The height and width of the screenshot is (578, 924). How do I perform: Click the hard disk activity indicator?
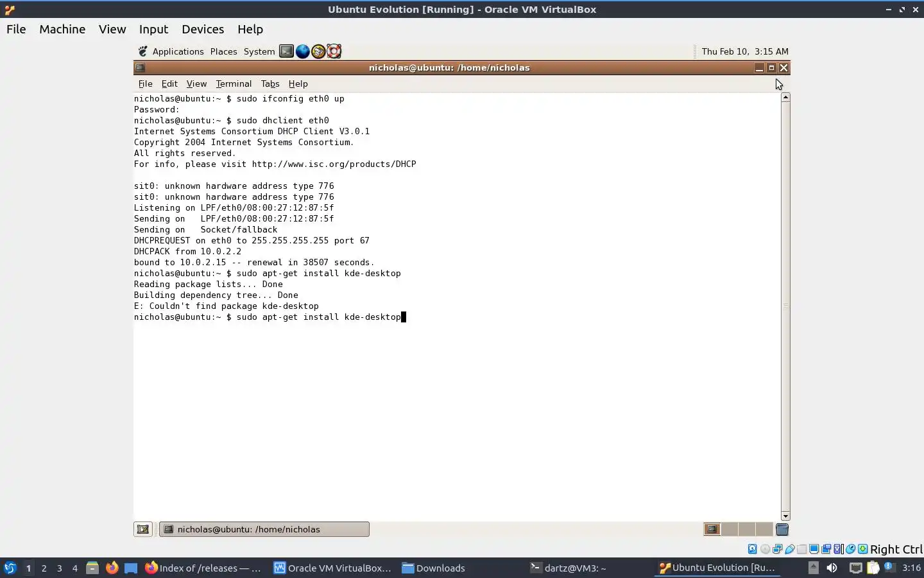(x=752, y=549)
